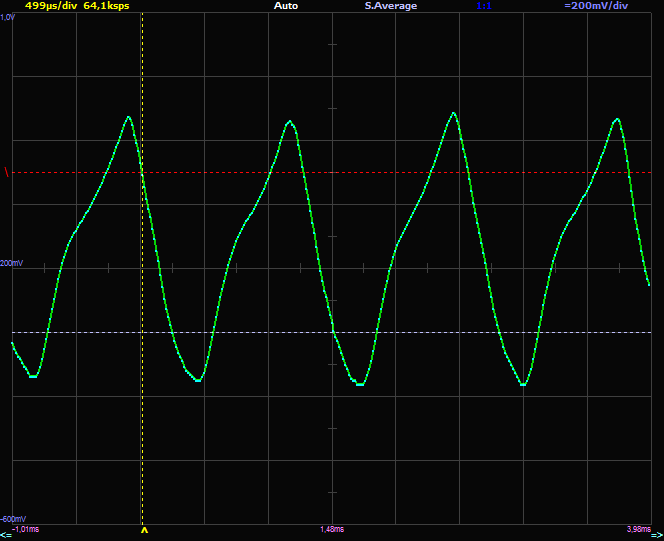
Task: Click the left scroll arrow at bottom-left
Action: click(6, 536)
